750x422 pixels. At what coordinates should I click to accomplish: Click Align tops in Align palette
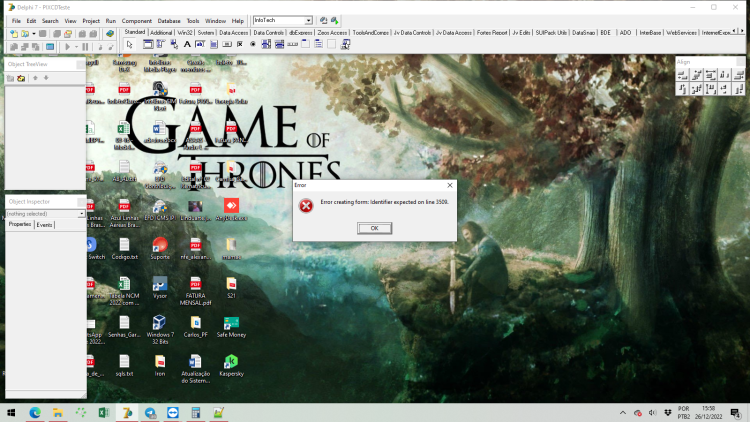click(x=683, y=89)
